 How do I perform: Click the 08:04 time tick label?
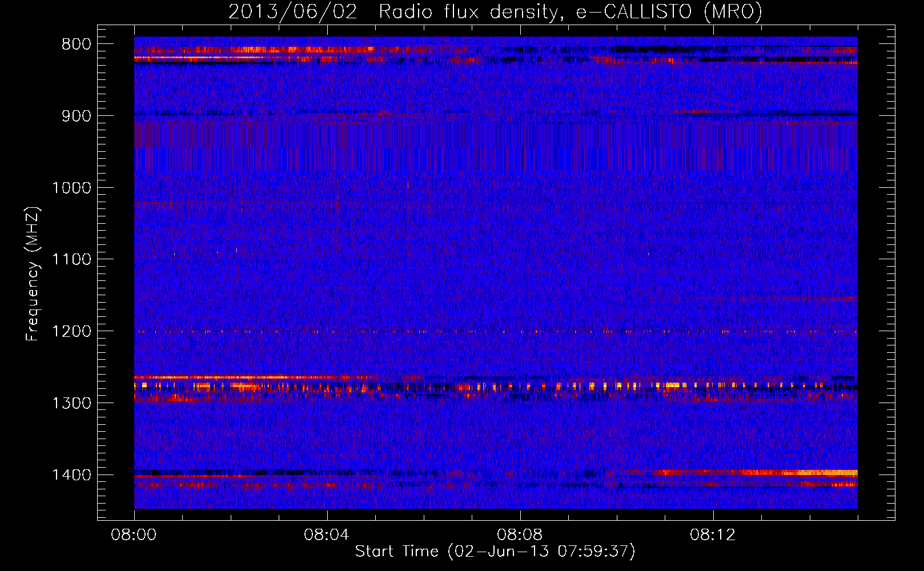coord(327,535)
